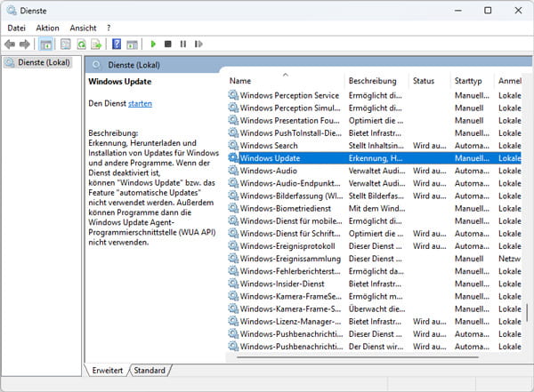Image resolution: width=534 pixels, height=392 pixels.
Task: Open the ? help menu
Action: pyautogui.click(x=109, y=28)
